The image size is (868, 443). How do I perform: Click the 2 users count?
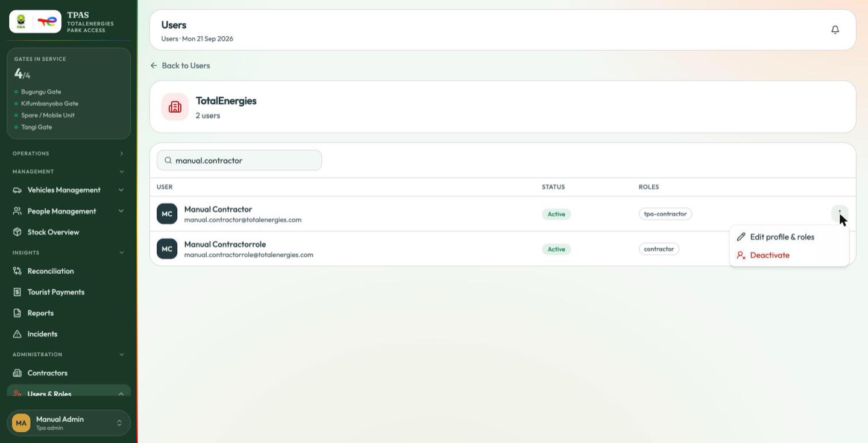(208, 116)
